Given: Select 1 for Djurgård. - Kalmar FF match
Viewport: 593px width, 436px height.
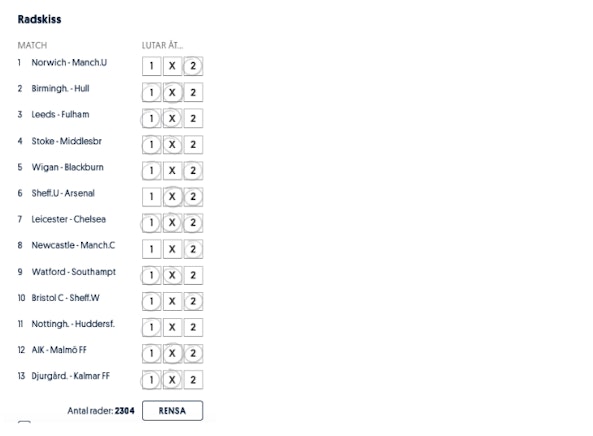Looking at the screenshot, I should 152,380.
